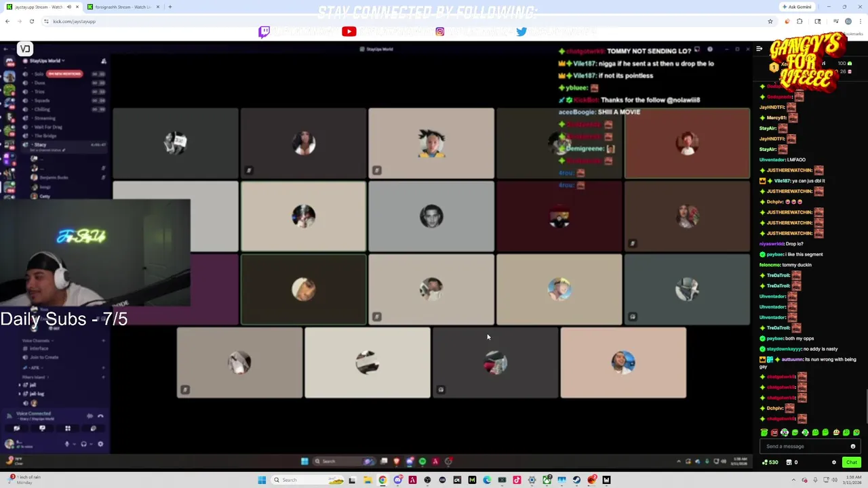The height and width of the screenshot is (488, 868).
Task: Click the Ask Gemini button
Action: coord(795,7)
